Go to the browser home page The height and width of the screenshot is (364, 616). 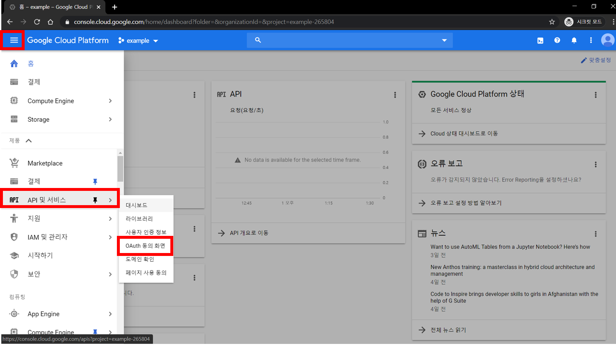pyautogui.click(x=50, y=22)
